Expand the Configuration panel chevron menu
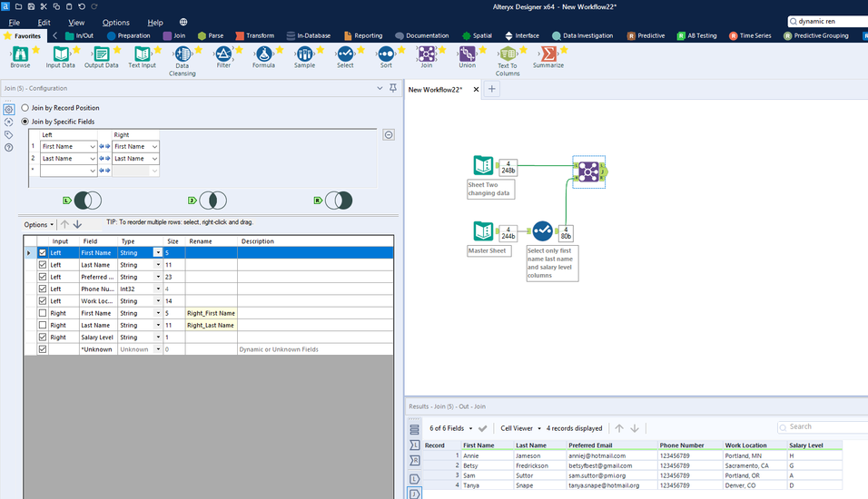 [380, 88]
